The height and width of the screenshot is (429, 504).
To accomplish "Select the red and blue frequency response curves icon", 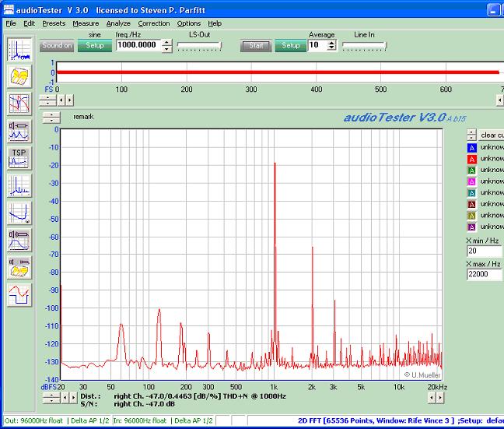I will click(19, 104).
